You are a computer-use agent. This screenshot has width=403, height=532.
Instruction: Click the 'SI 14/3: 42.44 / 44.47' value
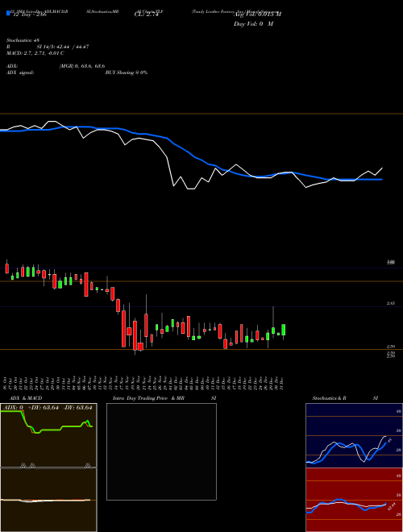coord(63,47)
